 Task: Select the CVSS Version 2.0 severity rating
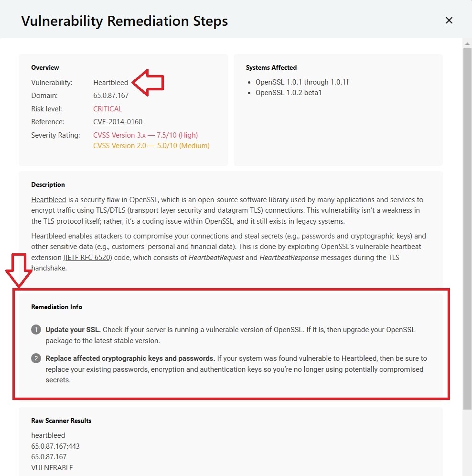(151, 146)
